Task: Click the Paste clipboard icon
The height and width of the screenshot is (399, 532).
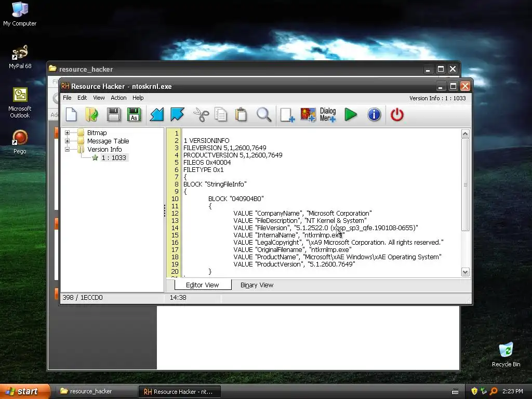Action: [241, 115]
